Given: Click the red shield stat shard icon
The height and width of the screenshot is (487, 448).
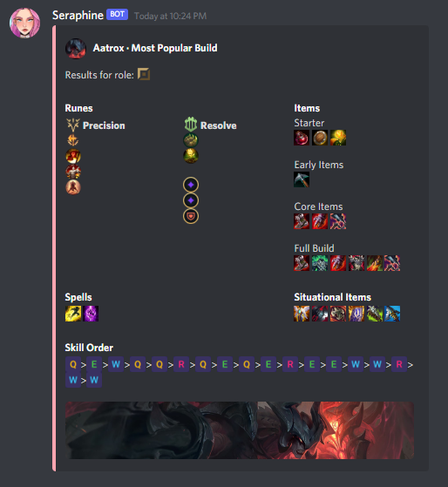Looking at the screenshot, I should pos(191,216).
